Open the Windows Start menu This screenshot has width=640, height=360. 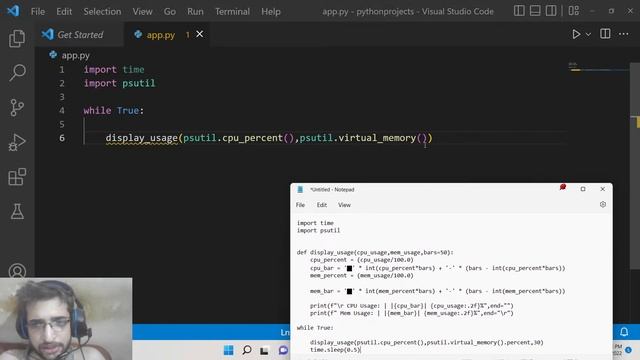pyautogui.click(x=229, y=350)
